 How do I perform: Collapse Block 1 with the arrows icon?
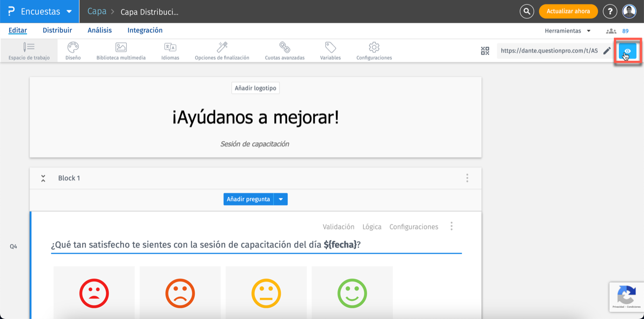point(42,178)
